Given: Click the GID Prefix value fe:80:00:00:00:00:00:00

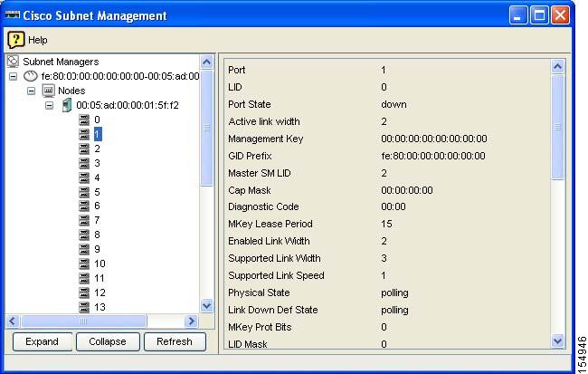Looking at the screenshot, I should 433,156.
